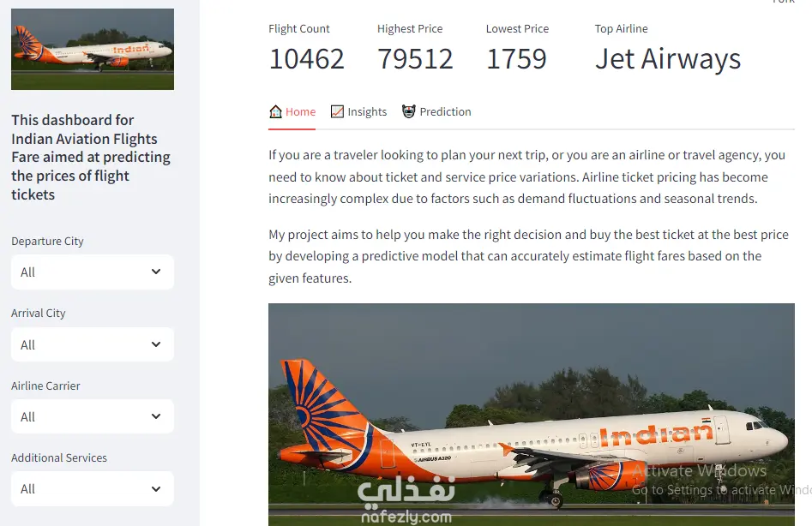The image size is (812, 526).
Task: Click the chart icon beside Insights
Action: (x=337, y=111)
